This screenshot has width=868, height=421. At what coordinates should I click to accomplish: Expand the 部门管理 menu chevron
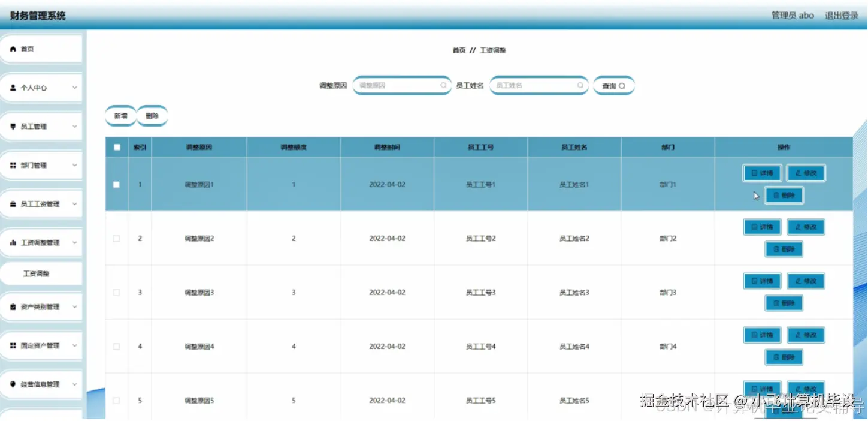coord(75,165)
